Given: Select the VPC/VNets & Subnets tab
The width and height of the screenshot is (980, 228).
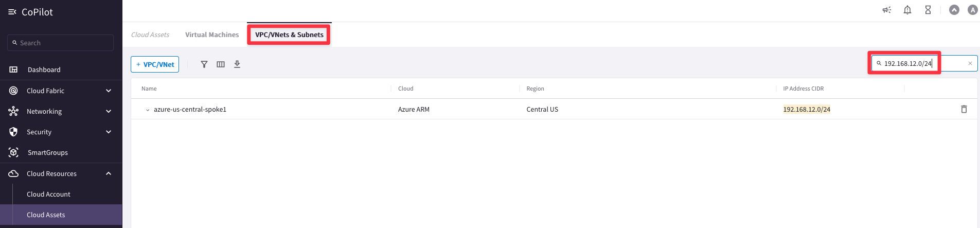Looking at the screenshot, I should (289, 34).
